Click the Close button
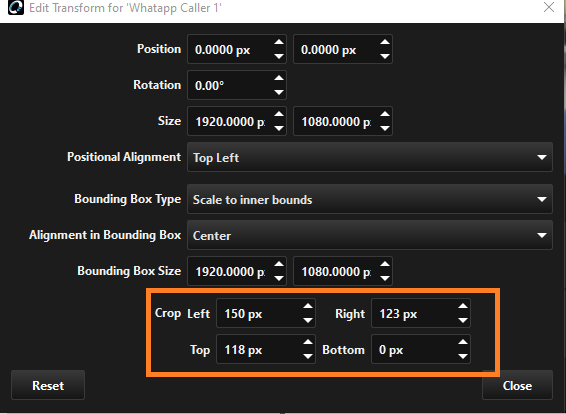This screenshot has width=566, height=414. 517,385
